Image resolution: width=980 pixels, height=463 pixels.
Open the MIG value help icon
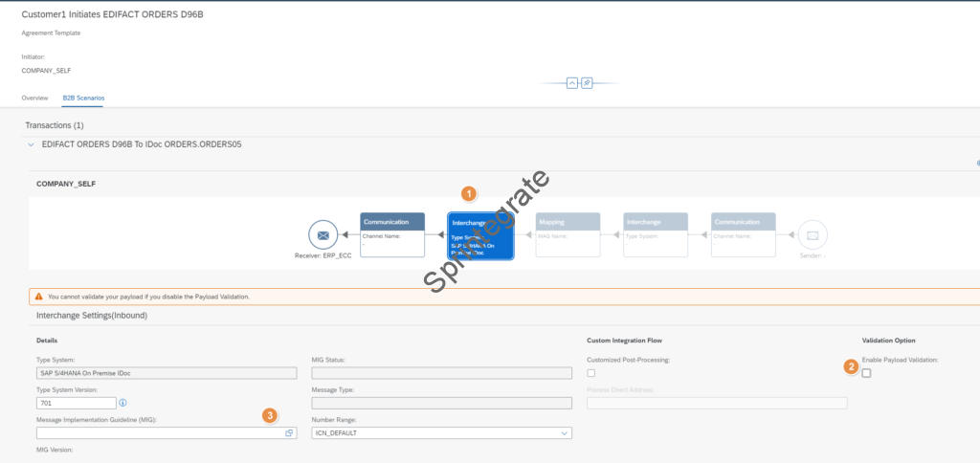point(289,433)
